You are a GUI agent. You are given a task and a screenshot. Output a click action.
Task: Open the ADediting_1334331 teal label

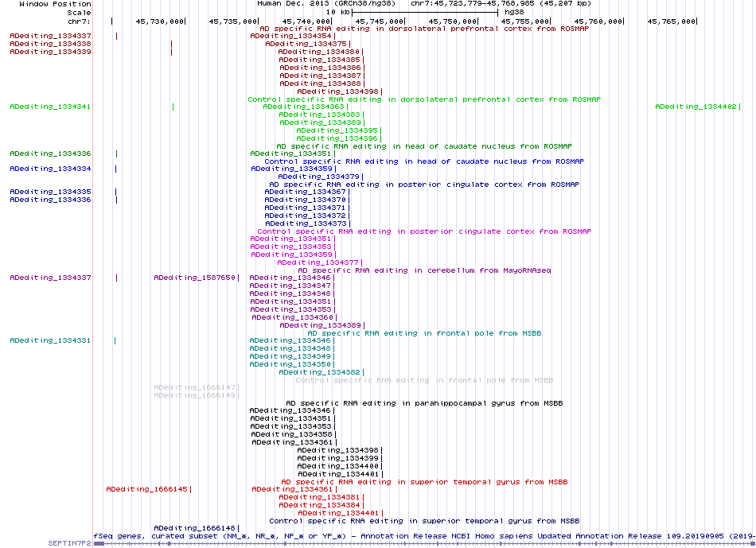pyautogui.click(x=51, y=340)
